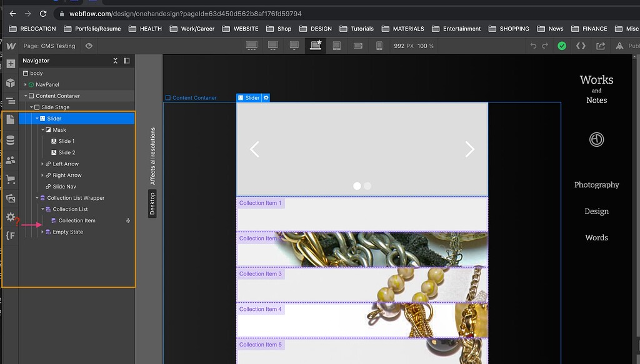The height and width of the screenshot is (364, 640).
Task: Select the second slide nav dot on canvas
Action: pos(367,185)
